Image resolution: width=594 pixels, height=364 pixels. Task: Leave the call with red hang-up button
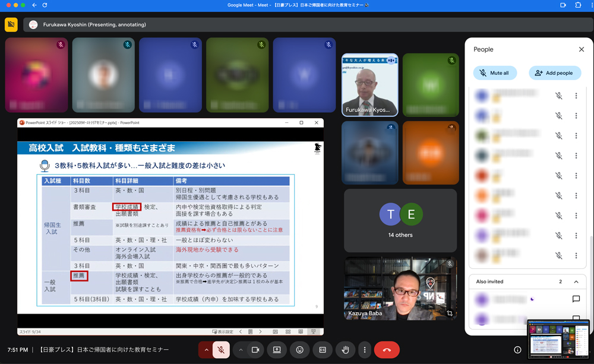[387, 350]
